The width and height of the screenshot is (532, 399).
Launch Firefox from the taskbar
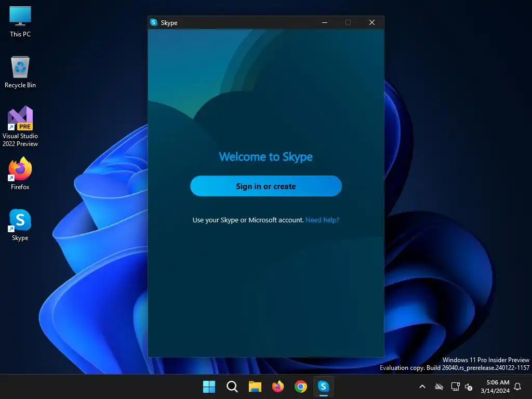278,387
